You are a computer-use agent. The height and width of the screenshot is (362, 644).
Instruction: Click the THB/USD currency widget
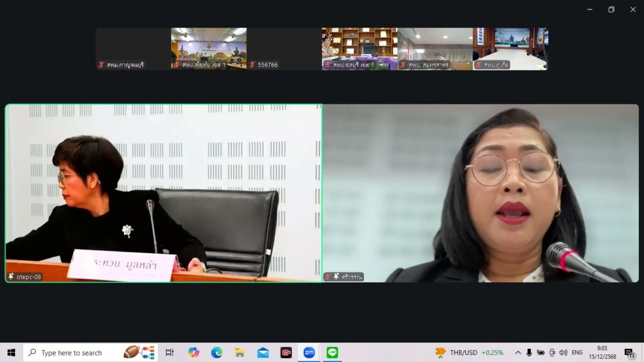coord(469,353)
